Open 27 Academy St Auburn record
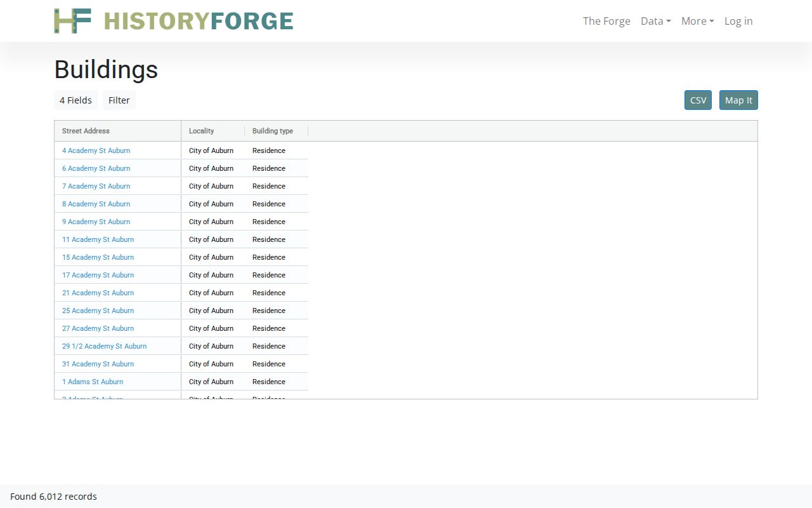Viewport: 812px width, 508px height. point(98,328)
